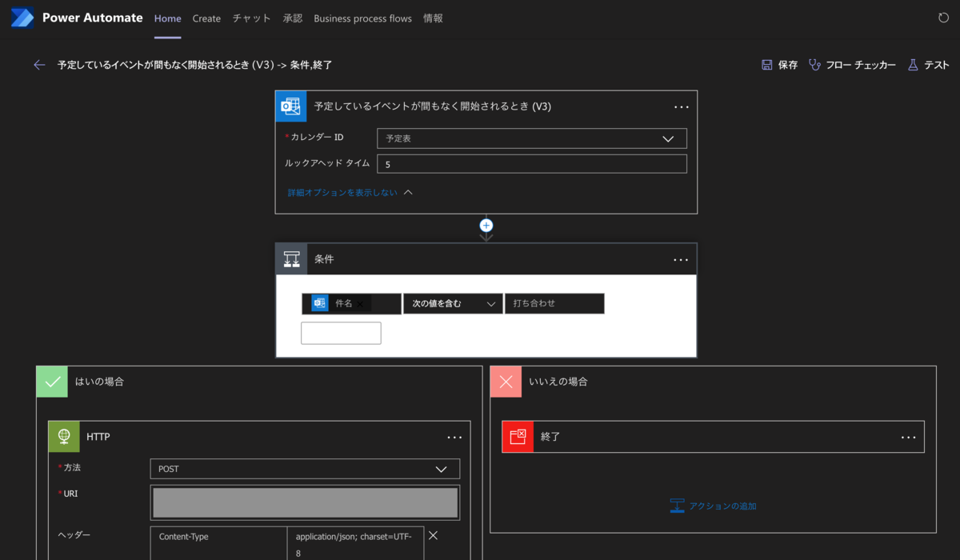Click the Outlook icon on trigger card
The image size is (960, 560).
pos(291,106)
